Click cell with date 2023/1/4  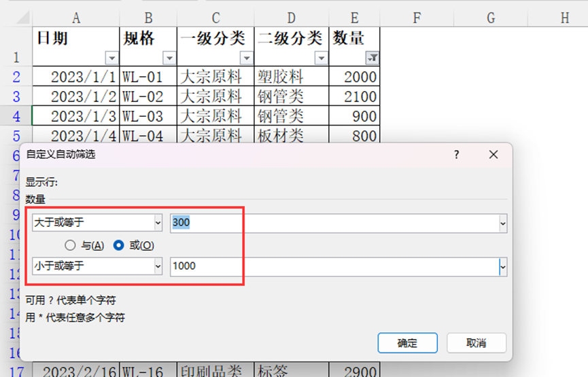point(76,135)
